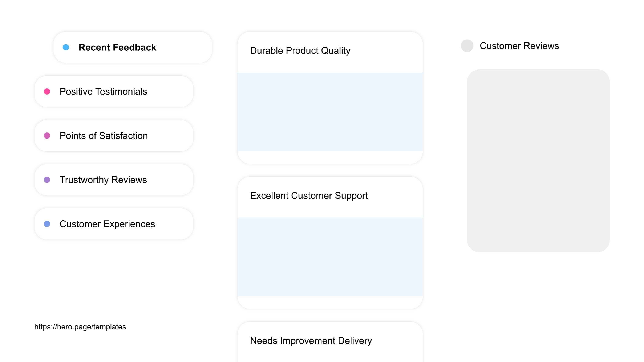Viewport: 644px width, 362px height.
Task: Click the gray circle avatar beside Customer Reviews
Action: (x=467, y=46)
